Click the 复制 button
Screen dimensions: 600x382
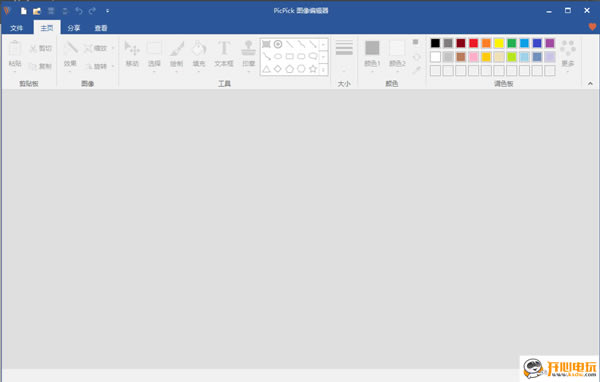(x=41, y=66)
